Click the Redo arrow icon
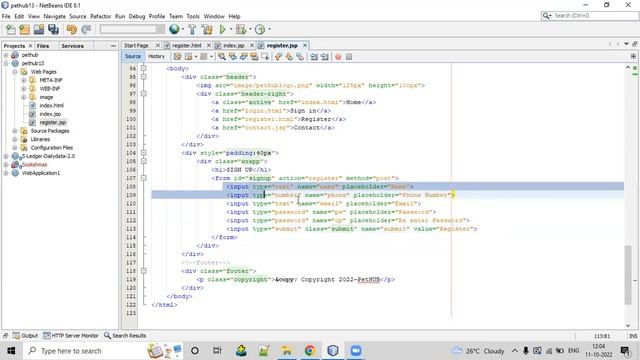 pyautogui.click(x=86, y=29)
